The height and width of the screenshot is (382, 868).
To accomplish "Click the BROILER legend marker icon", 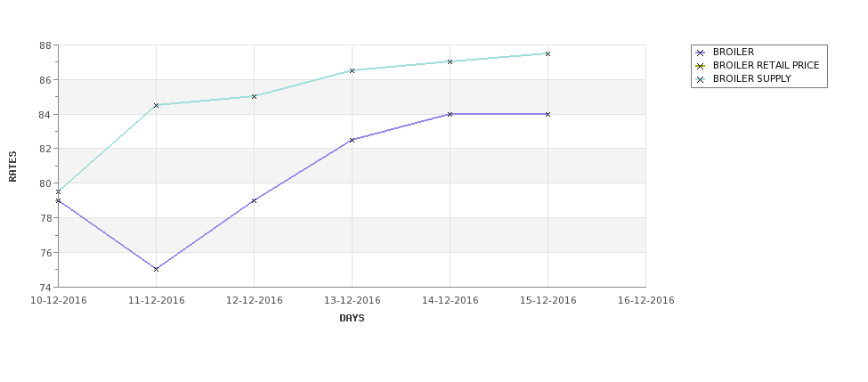I will tap(701, 53).
